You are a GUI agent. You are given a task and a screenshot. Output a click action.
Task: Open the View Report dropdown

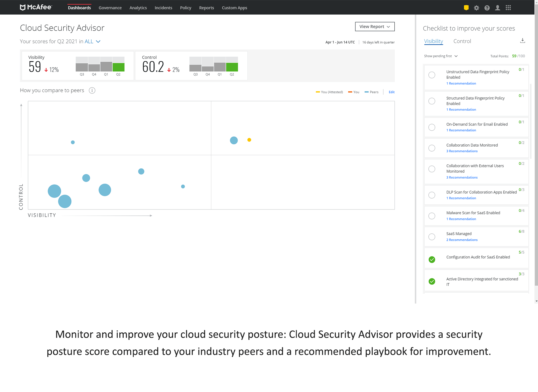[x=375, y=27]
